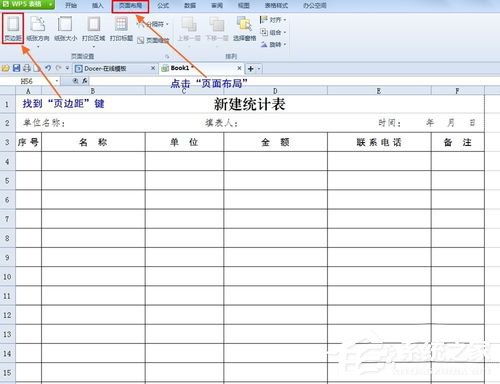This screenshot has height=384, width=500.
Task: Open the quick access toolbar customize arrow
Action: coord(67,68)
